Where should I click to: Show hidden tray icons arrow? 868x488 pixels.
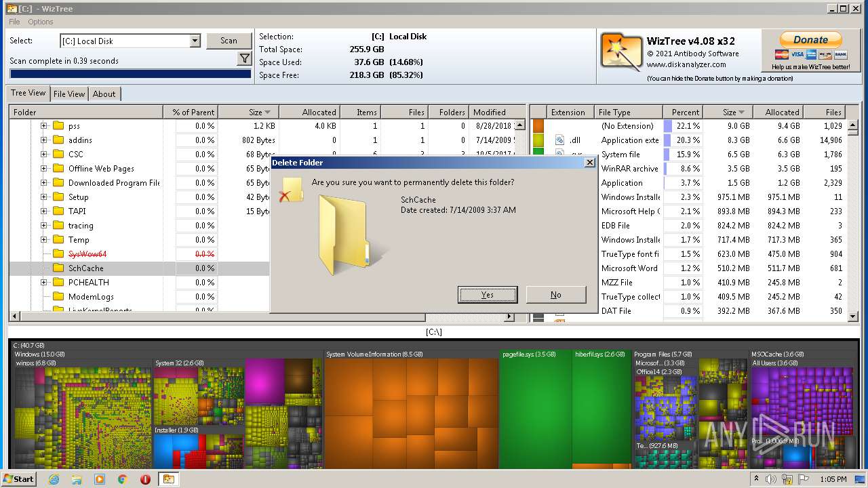point(756,479)
